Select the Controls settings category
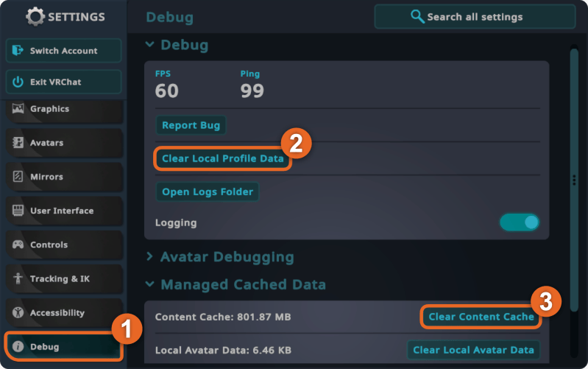588x369 pixels. [x=65, y=245]
